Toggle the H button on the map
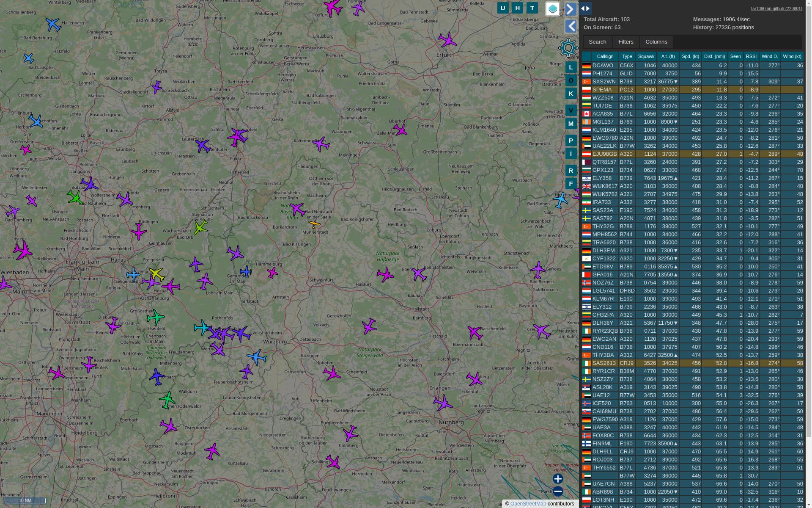Screen dimensions: 812x508 518,8
